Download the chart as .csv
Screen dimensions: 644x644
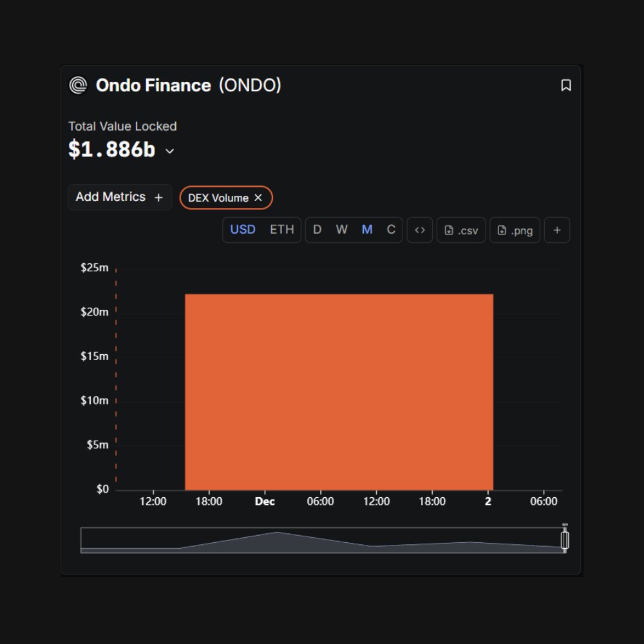(x=461, y=230)
